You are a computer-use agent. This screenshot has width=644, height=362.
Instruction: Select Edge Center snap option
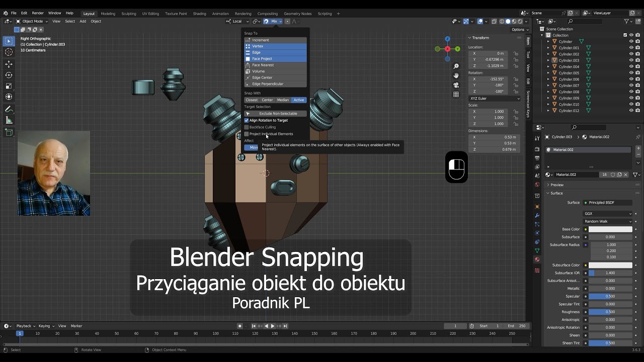tap(275, 77)
